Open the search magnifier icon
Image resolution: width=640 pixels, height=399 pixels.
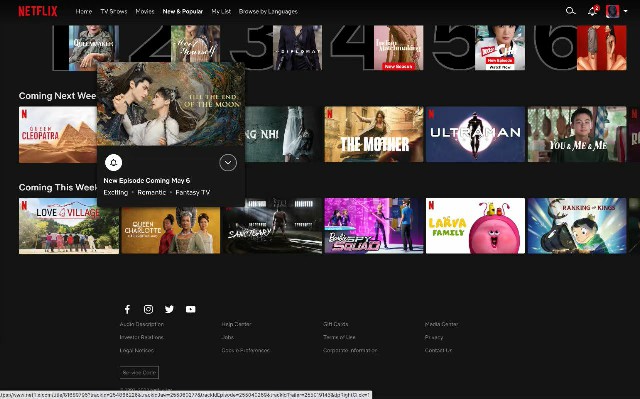(x=571, y=11)
